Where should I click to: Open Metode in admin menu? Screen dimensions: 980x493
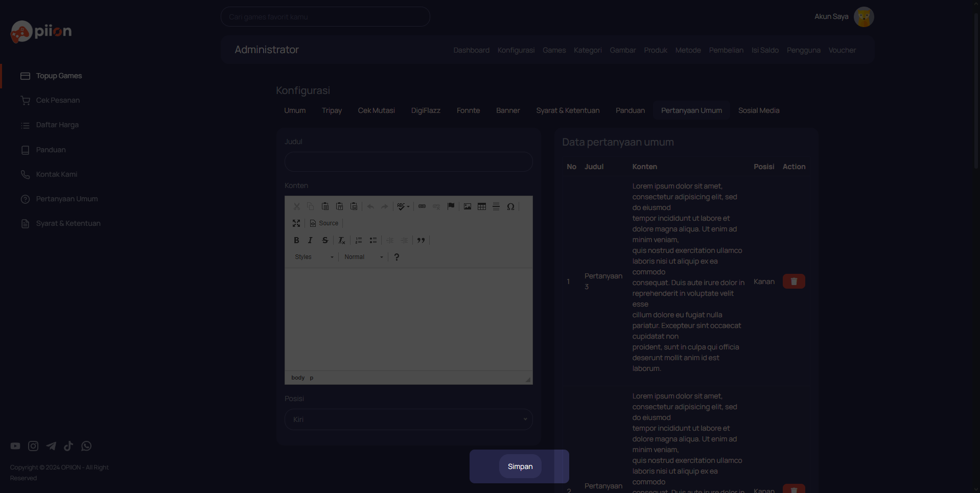(x=688, y=50)
